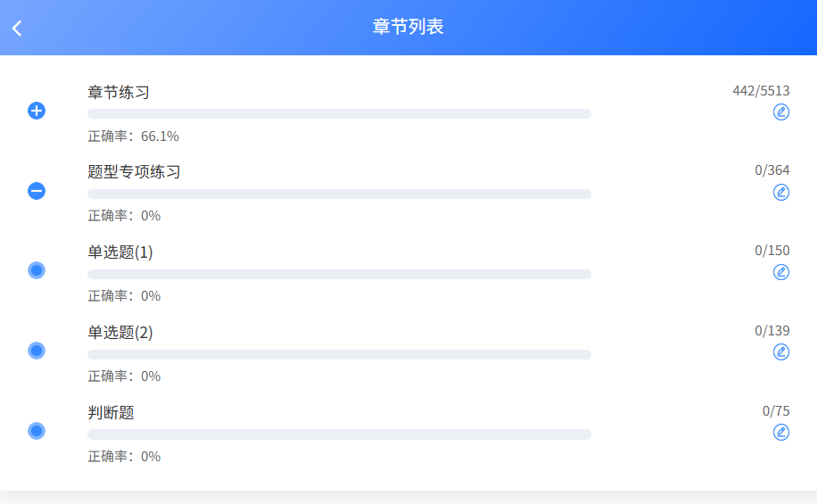Open the 单选题(1) item
The width and height of the screenshot is (817, 504).
120,252
